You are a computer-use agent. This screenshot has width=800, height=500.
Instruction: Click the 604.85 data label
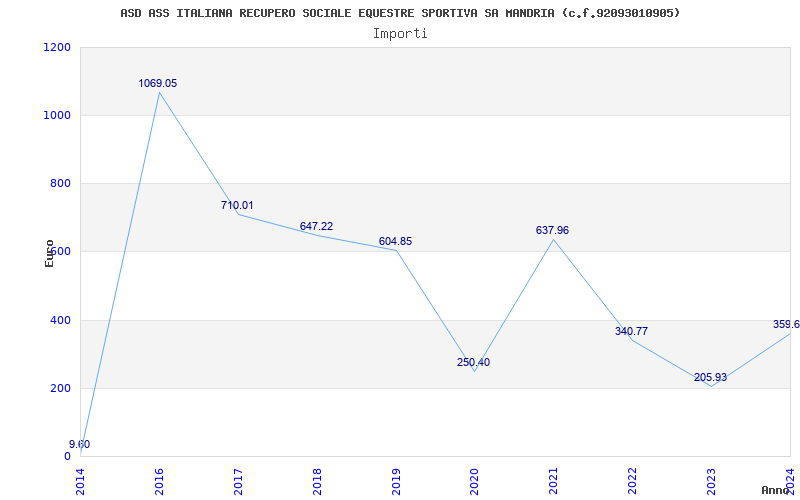click(x=395, y=241)
